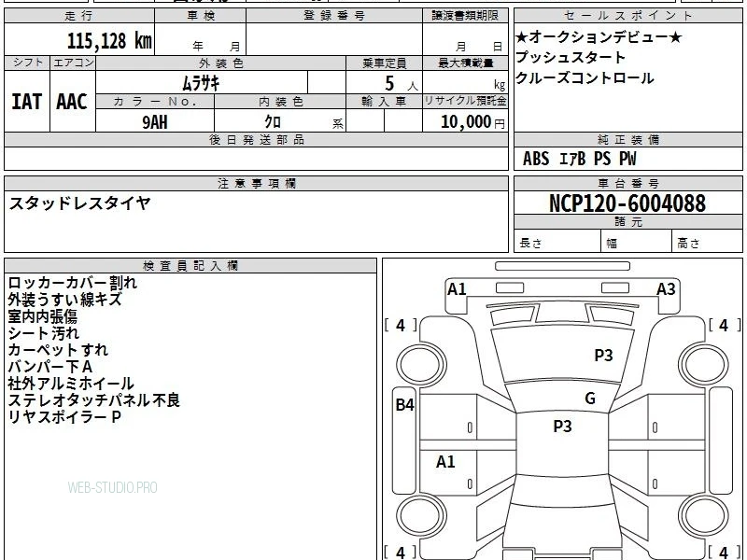Select the shift type IAT

26,102
